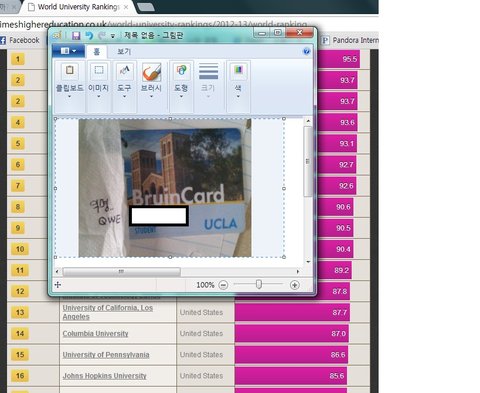Open the Tools (도구) group
This screenshot has width=480, height=393.
(125, 71)
